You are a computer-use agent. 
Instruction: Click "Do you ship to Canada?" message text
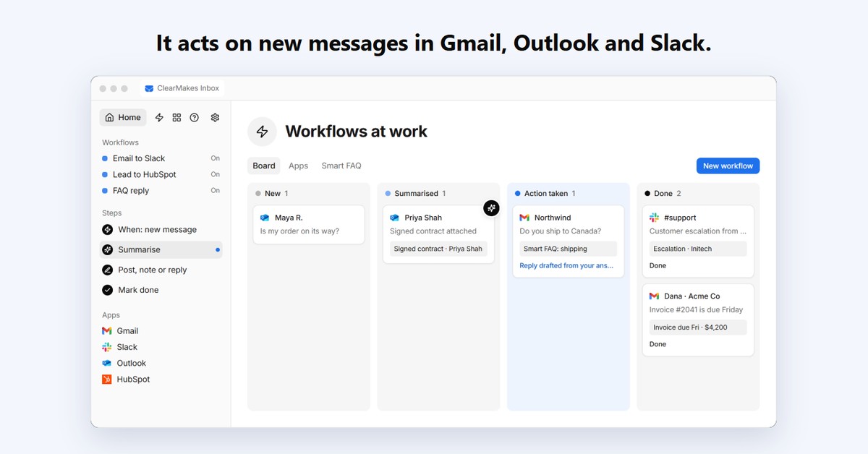(x=561, y=231)
